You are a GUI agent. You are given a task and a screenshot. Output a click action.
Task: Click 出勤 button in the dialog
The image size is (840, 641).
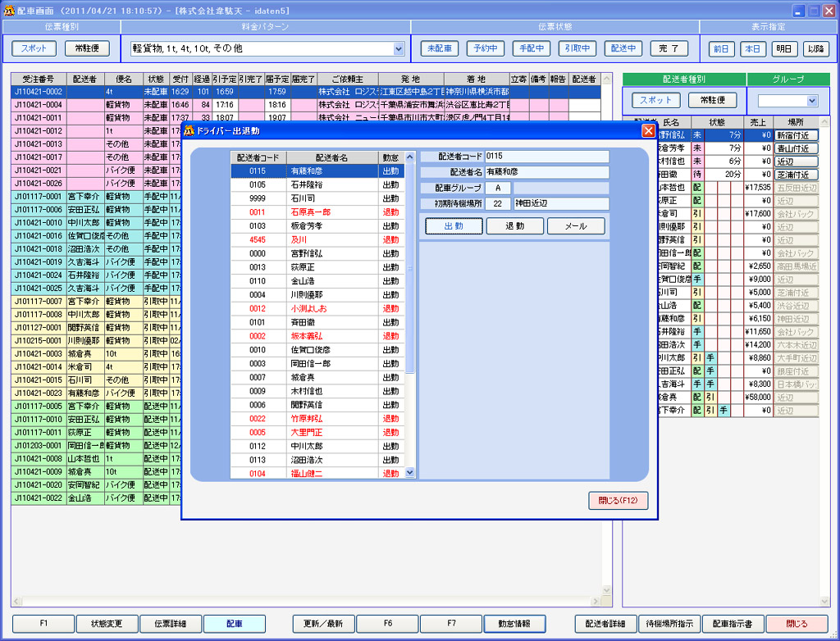tap(454, 226)
